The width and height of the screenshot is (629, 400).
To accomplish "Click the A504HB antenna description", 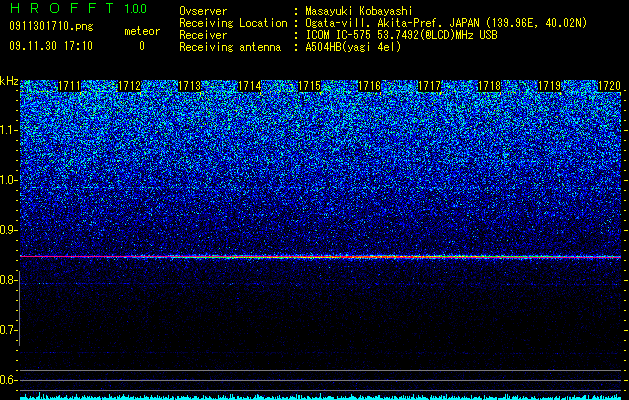I will (353, 47).
